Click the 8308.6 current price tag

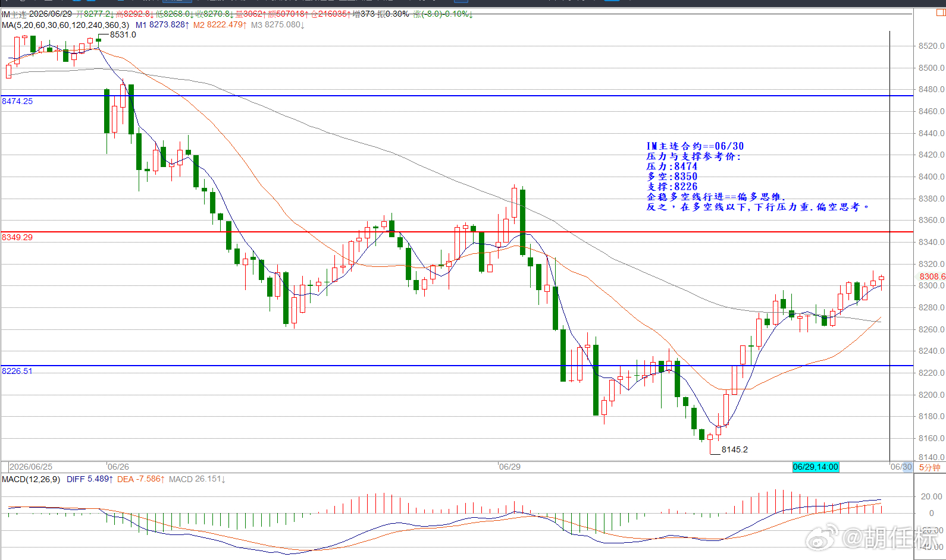coord(932,276)
